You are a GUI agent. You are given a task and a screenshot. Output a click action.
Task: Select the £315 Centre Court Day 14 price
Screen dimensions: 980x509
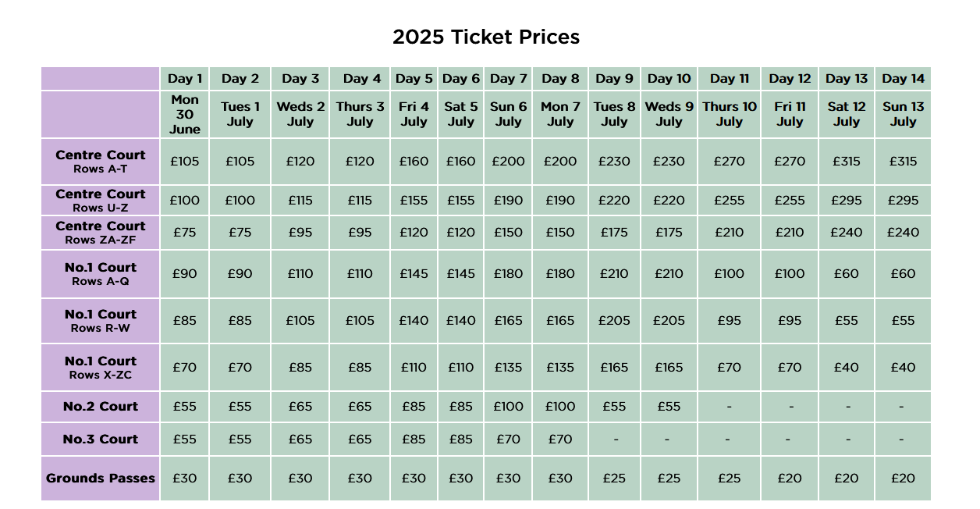tap(903, 161)
